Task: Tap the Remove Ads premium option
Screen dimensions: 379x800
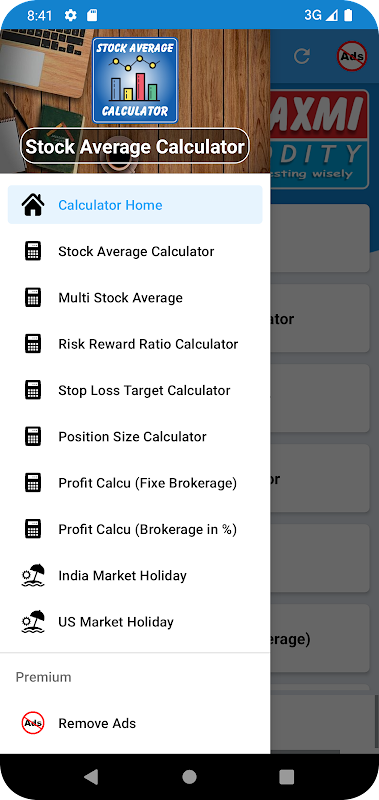Action: [x=135, y=723]
